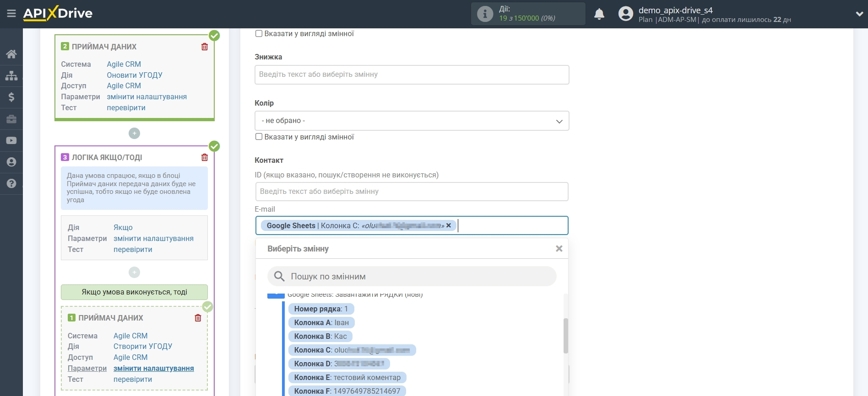Viewport: 868px width, 396px height.
Task: Click the plus button below block 2 data receiver
Action: [x=134, y=133]
